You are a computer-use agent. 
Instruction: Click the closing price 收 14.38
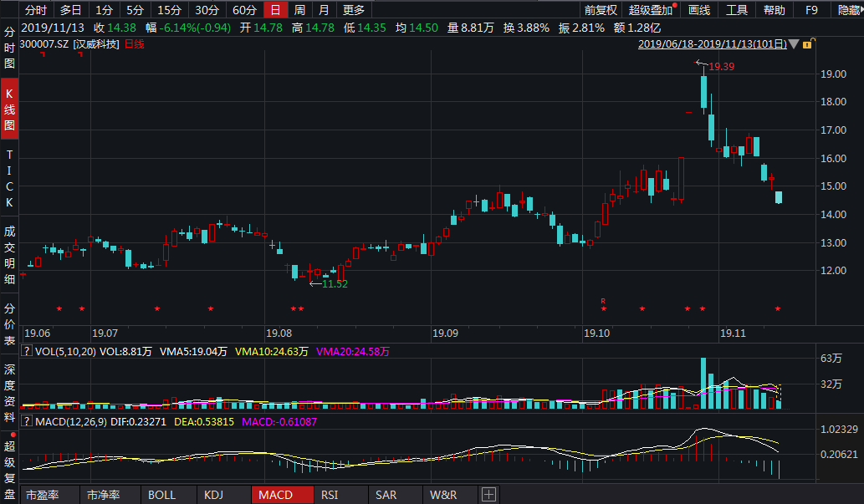(x=115, y=28)
